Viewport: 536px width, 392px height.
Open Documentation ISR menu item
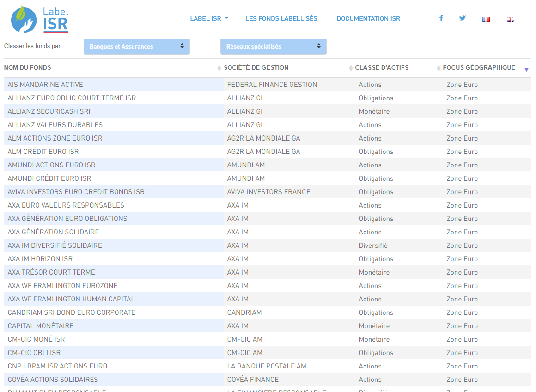point(368,19)
